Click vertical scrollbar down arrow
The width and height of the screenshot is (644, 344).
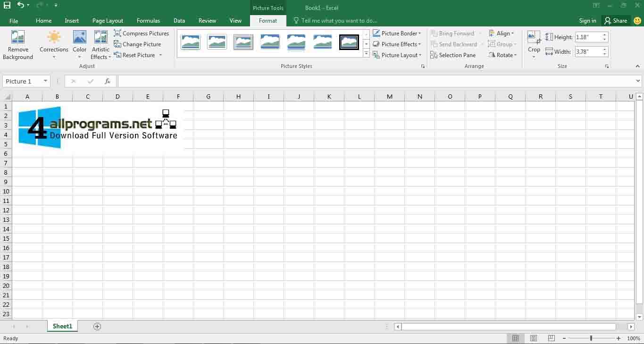tap(640, 317)
